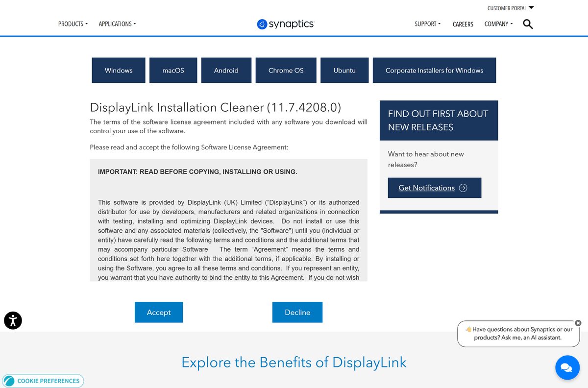Viewport: 588px width, 388px height.
Task: Click 'Explore the Benefits of DisplayLink' heading
Action: pyautogui.click(x=294, y=363)
